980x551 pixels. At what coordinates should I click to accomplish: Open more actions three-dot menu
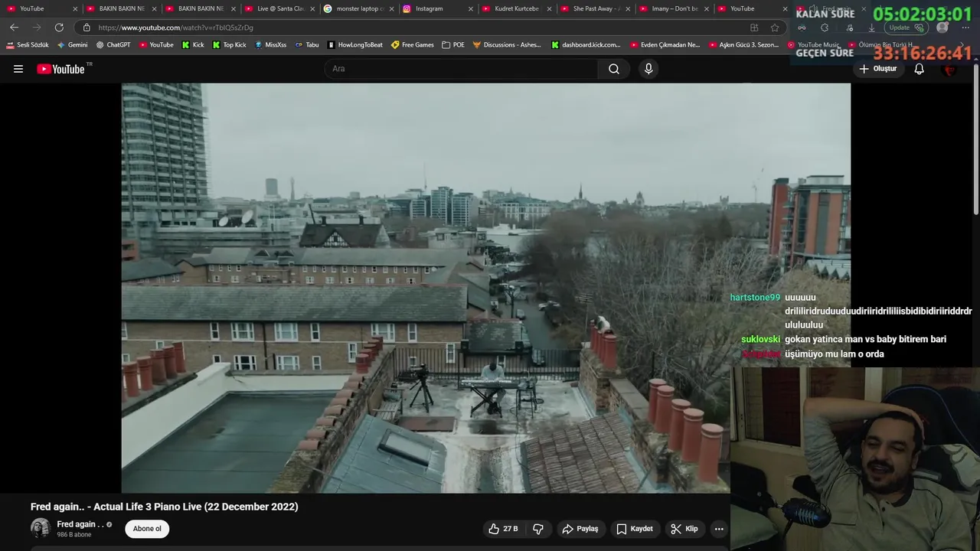click(718, 529)
